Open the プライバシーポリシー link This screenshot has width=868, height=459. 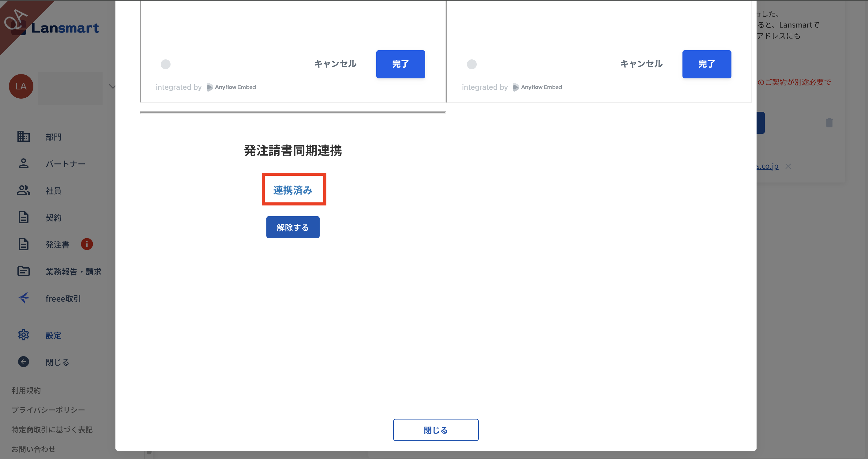tap(48, 410)
